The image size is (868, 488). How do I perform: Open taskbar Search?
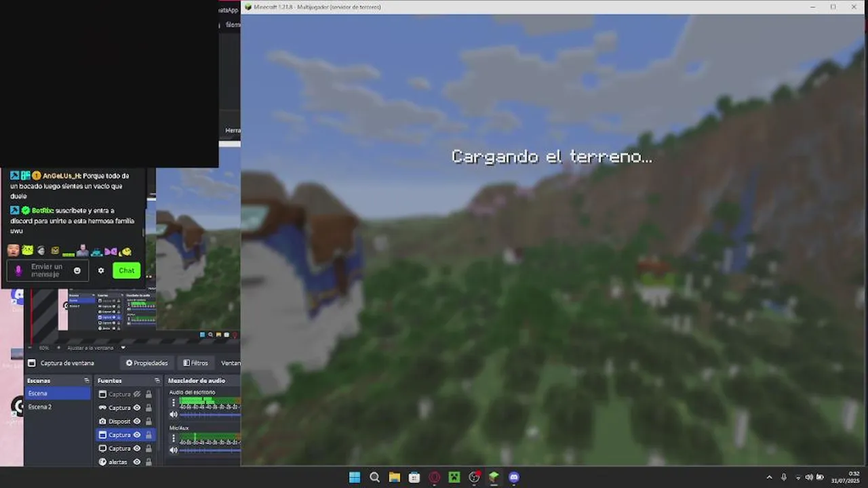tap(374, 477)
